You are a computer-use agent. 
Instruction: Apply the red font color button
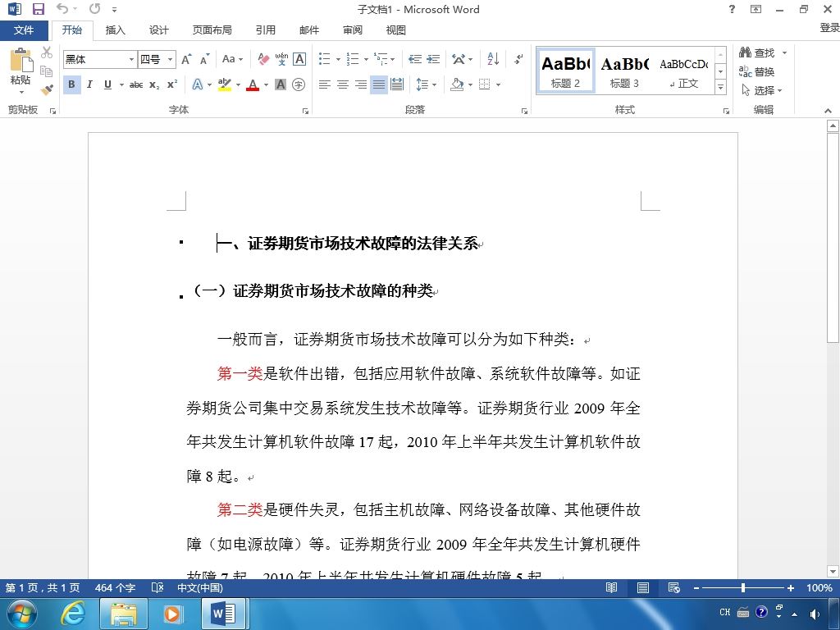click(253, 84)
